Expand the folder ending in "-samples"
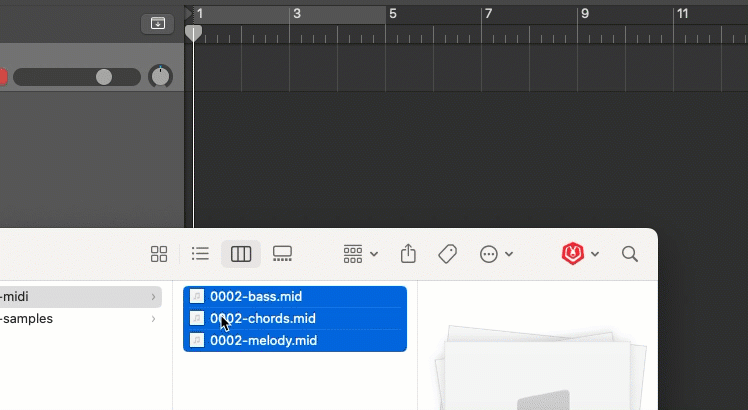The image size is (748, 410). point(153,319)
